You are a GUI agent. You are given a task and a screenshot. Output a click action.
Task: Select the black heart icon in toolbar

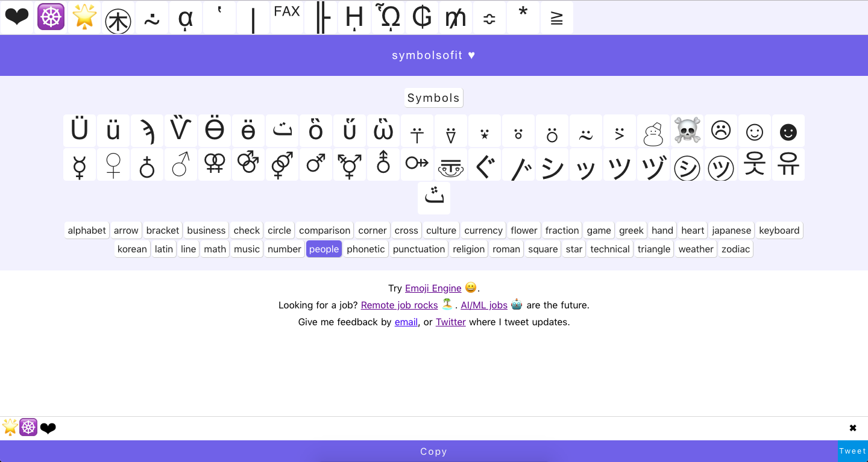click(16, 17)
